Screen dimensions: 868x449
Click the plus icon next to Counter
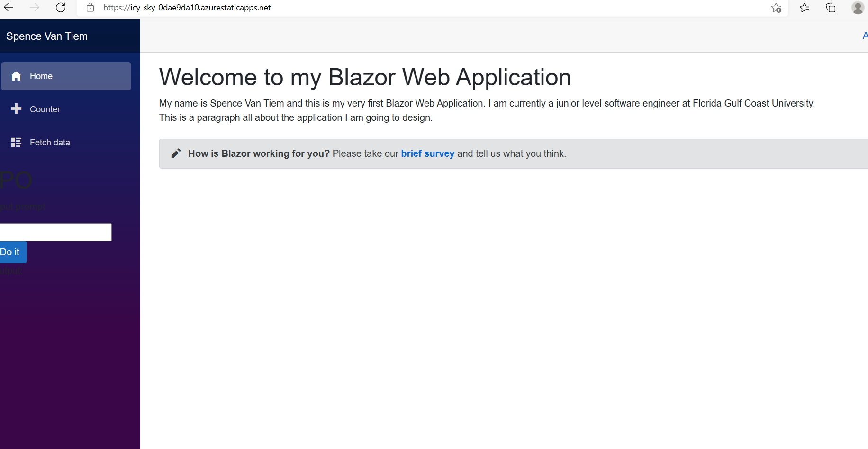(17, 109)
